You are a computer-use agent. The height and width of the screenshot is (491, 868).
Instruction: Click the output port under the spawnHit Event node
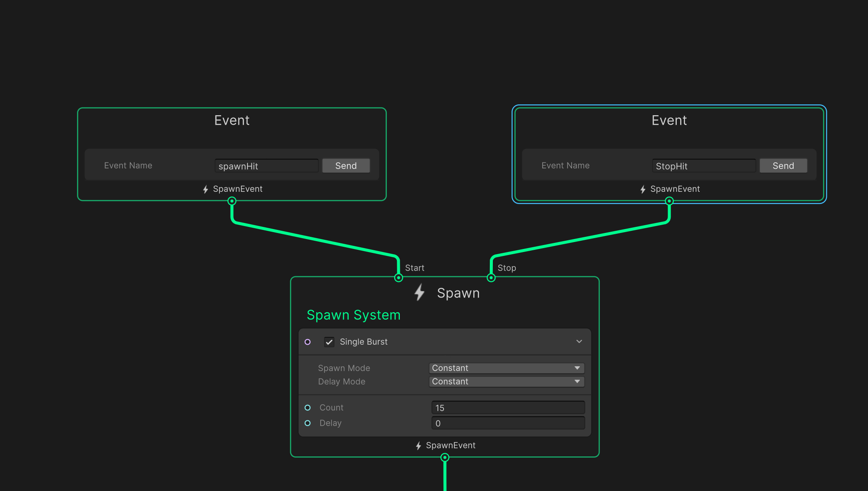click(231, 201)
